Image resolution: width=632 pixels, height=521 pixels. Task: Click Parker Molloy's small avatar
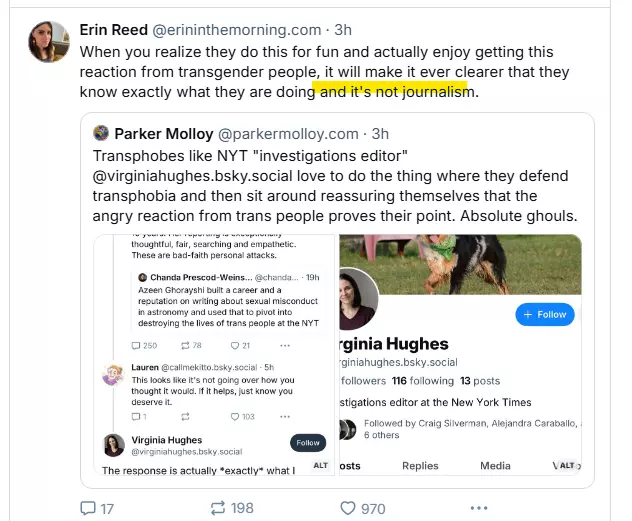point(100,133)
